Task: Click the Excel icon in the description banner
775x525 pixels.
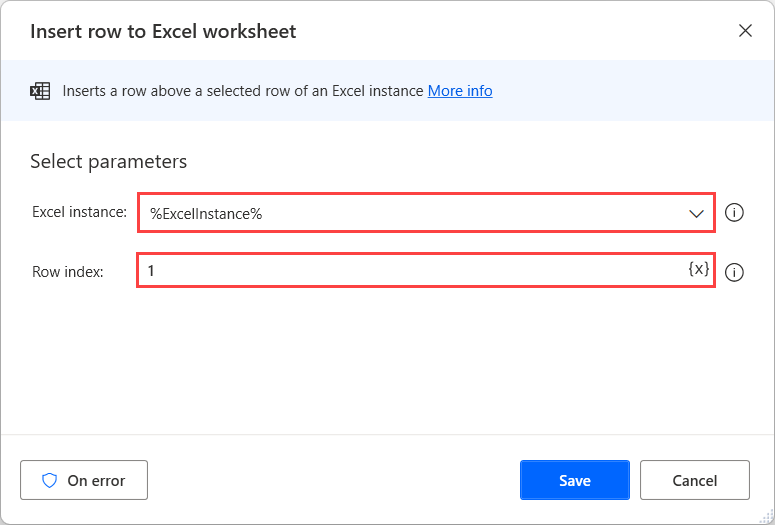Action: coord(40,91)
